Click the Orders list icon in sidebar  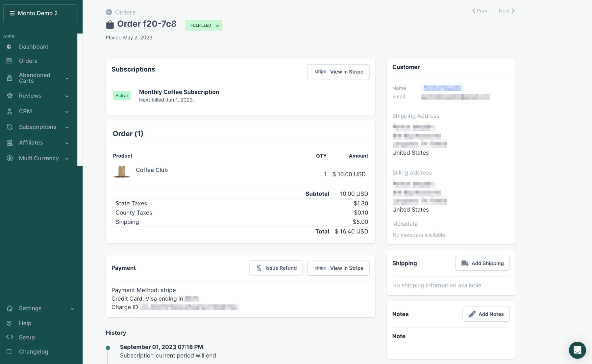(x=9, y=61)
